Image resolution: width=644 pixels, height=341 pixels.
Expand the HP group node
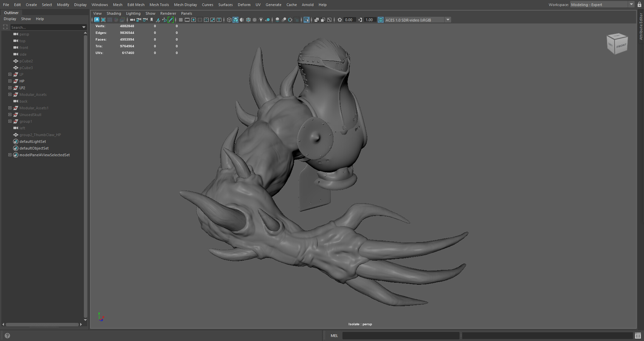[10, 81]
